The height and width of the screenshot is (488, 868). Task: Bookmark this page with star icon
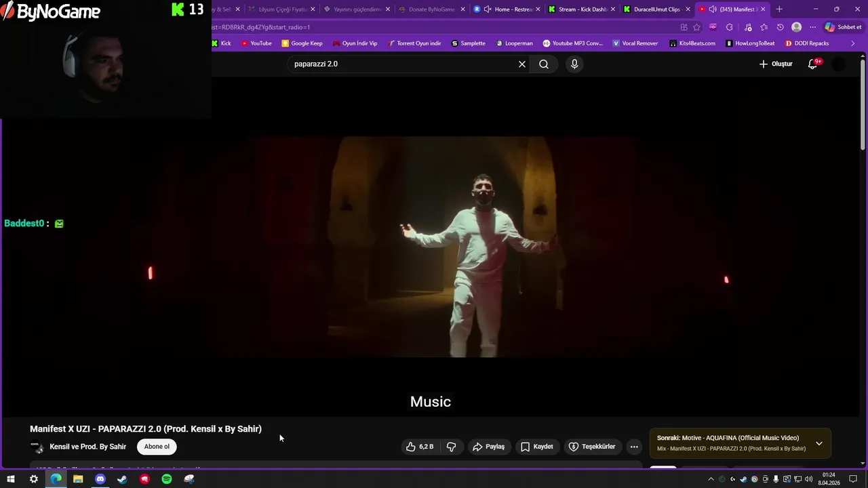(x=696, y=27)
